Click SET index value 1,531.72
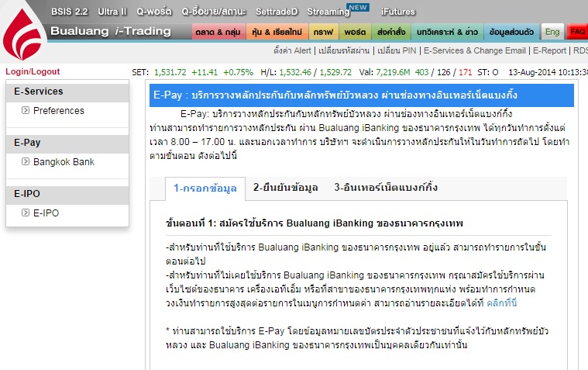The height and width of the screenshot is (370, 588). tap(170, 72)
